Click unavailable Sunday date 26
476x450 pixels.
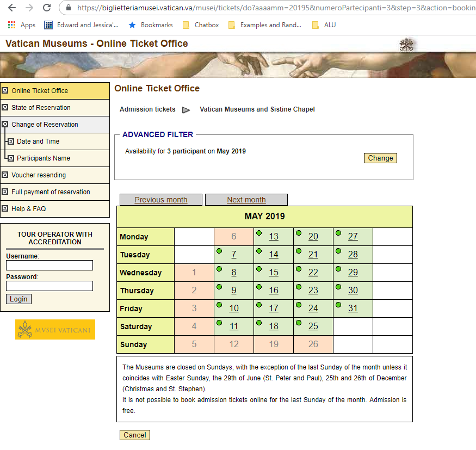click(313, 344)
